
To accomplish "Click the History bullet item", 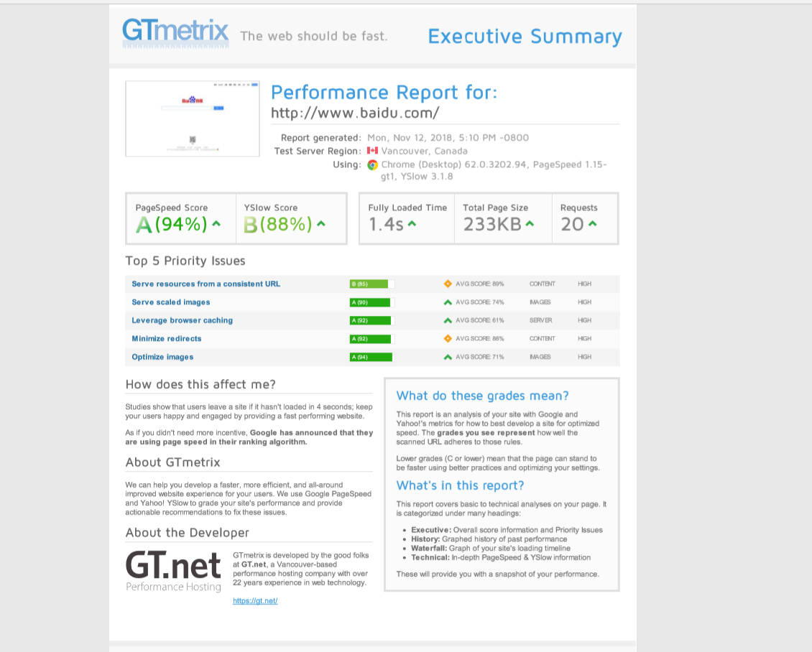I will (x=489, y=539).
